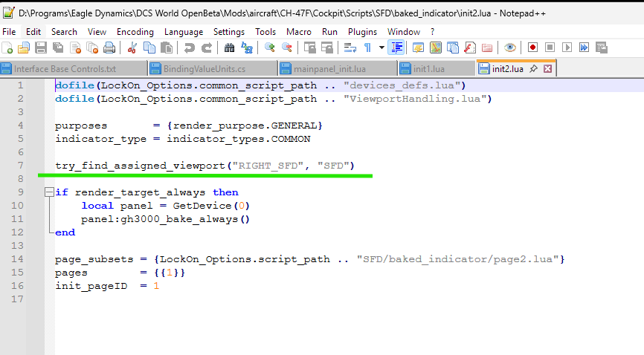Open Replace dialog icon
Image resolution: width=644 pixels, height=355 pixels.
click(x=246, y=48)
